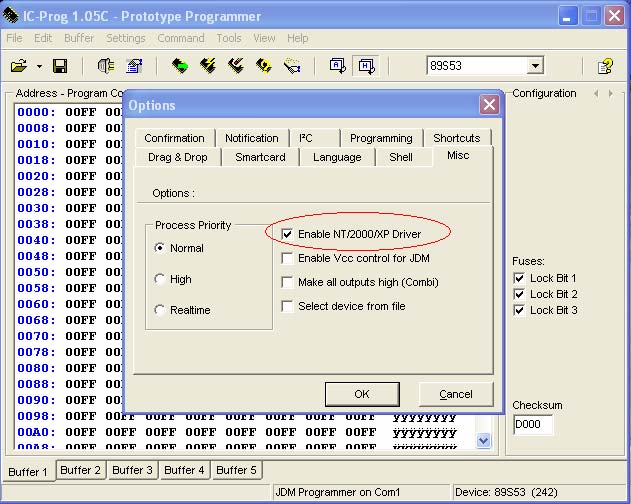
Task: Toggle Lock Bit 1 fuse
Action: [519, 278]
